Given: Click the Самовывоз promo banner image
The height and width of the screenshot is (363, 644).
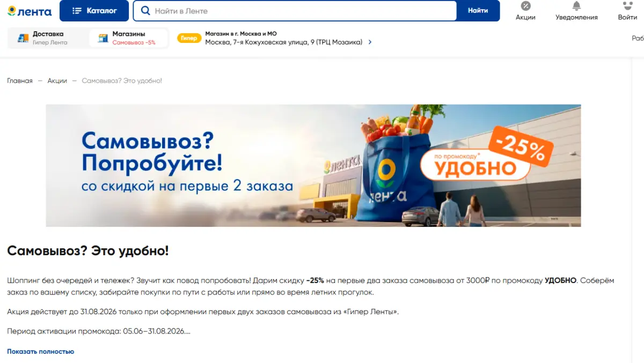Looking at the screenshot, I should 313,166.
